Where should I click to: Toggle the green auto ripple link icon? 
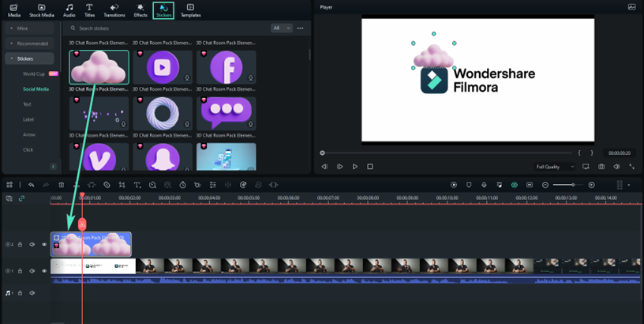click(21, 198)
